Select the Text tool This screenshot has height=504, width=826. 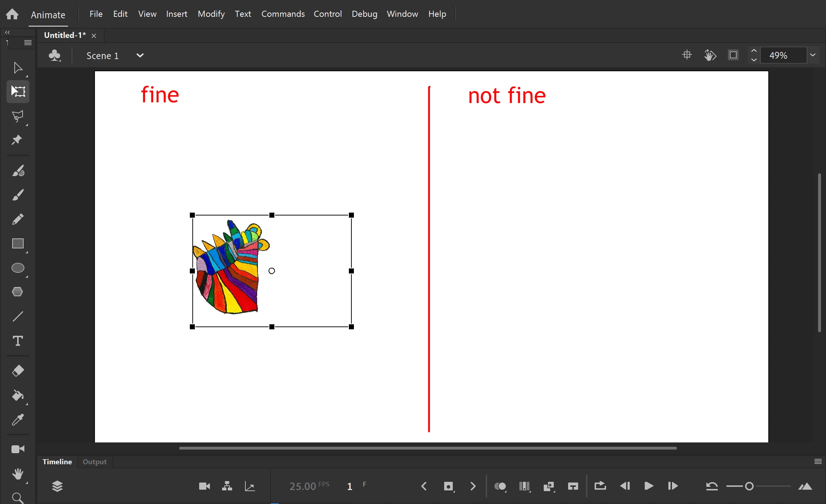[x=18, y=341]
